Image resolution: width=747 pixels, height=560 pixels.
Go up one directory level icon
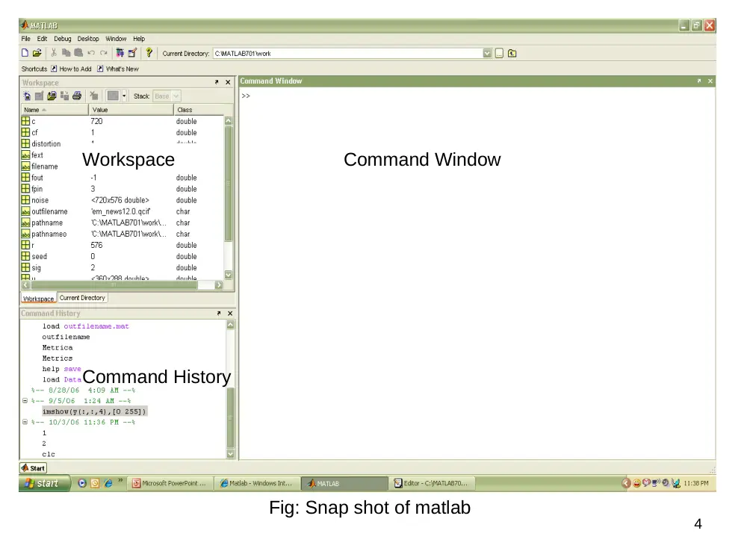pyautogui.click(x=512, y=54)
